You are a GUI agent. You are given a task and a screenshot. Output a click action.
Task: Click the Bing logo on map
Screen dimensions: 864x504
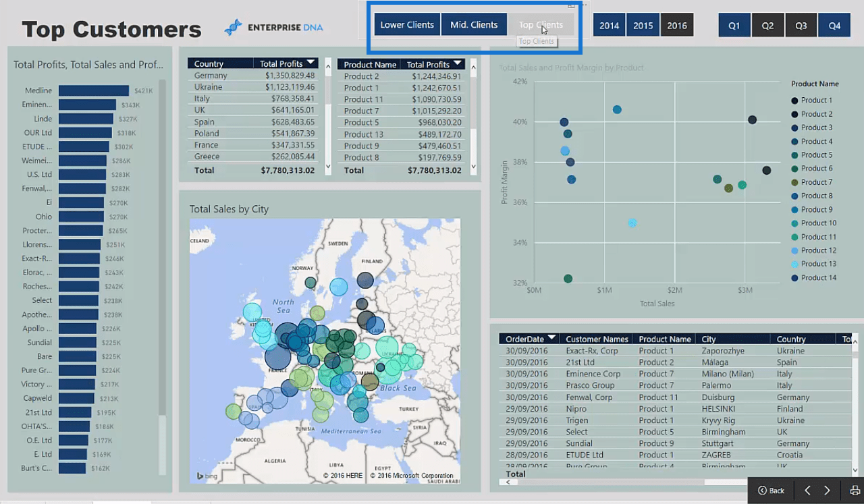click(x=206, y=476)
